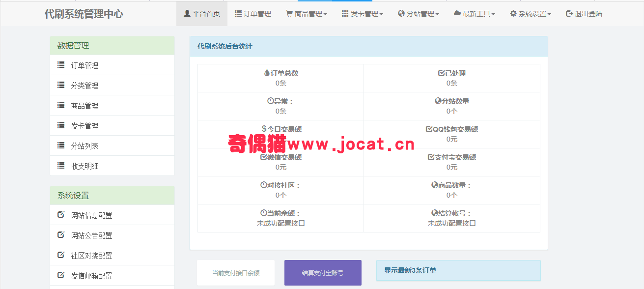Click list icon next to 分站列表
The height and width of the screenshot is (289, 644).
pos(61,145)
